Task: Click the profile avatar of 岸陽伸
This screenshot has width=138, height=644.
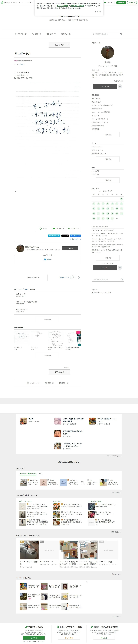Action: (108, 52)
